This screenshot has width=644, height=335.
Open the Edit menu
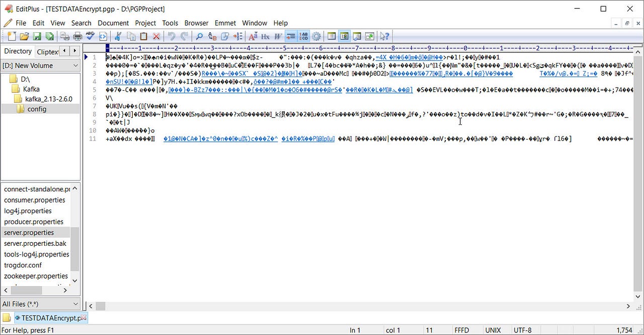point(38,23)
